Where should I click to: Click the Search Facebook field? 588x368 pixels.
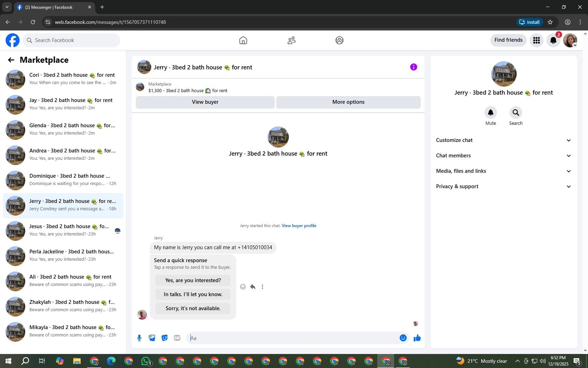click(71, 40)
